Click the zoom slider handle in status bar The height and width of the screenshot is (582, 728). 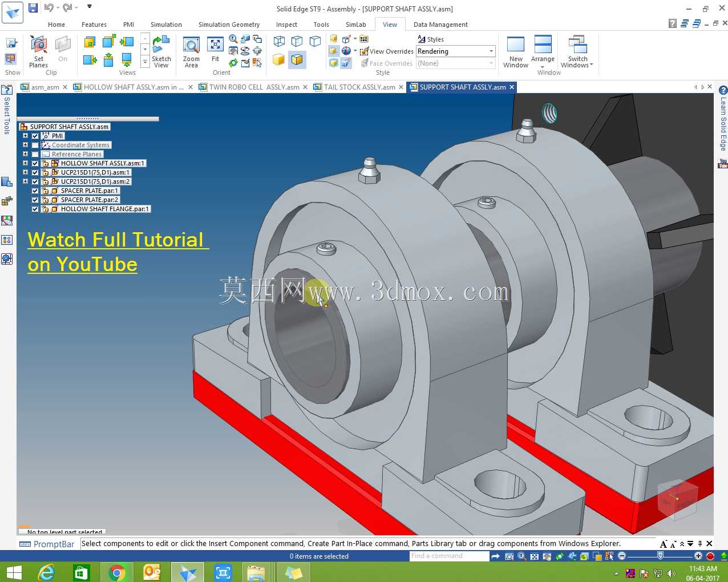[x=660, y=556]
